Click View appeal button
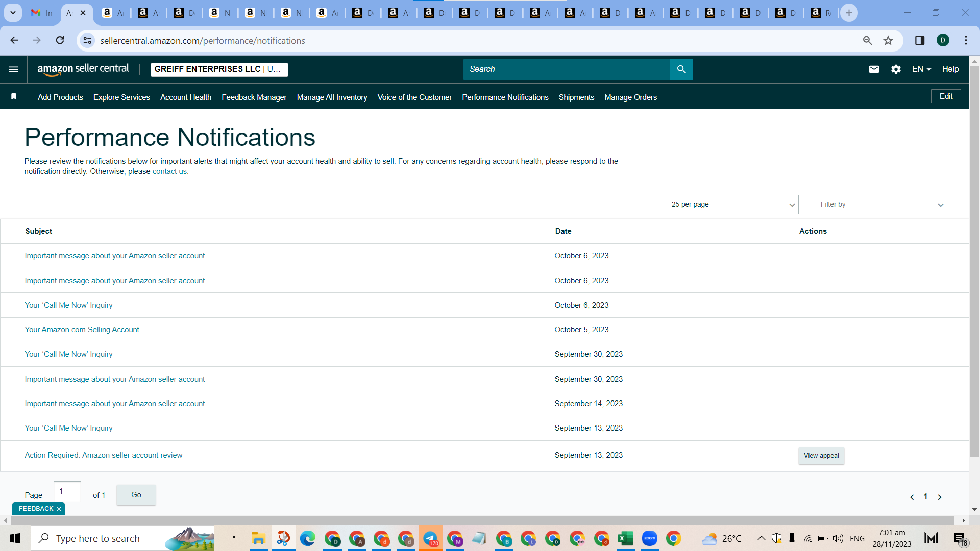This screenshot has width=980, height=551. (x=821, y=456)
